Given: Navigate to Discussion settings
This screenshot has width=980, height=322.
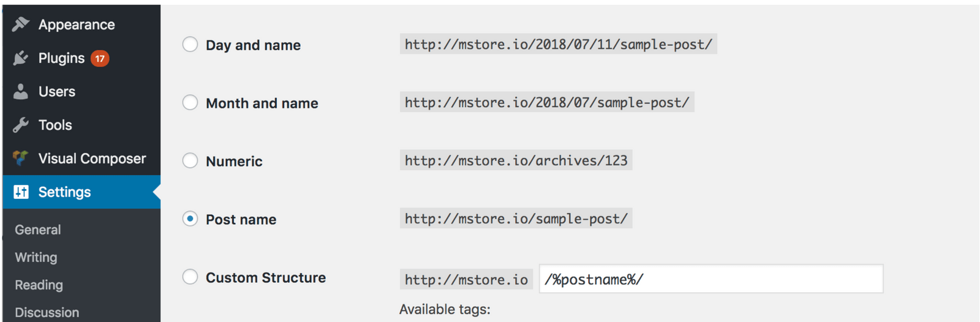Looking at the screenshot, I should click(x=47, y=312).
